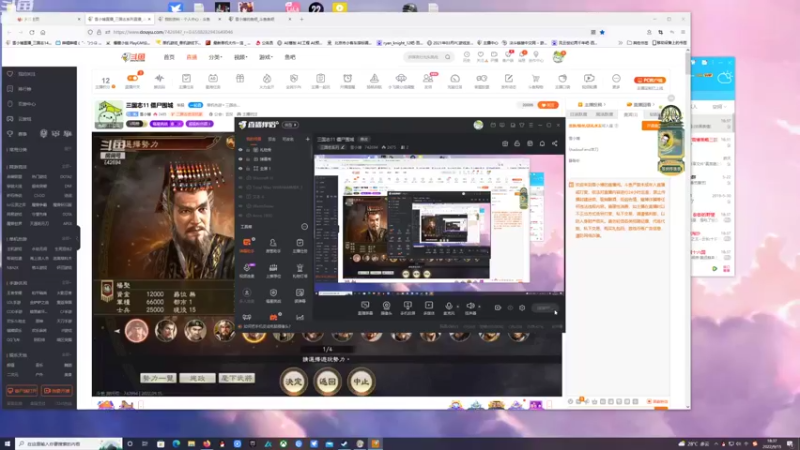Open Firefox from the Windows taskbar
The image size is (800, 450).
(207, 444)
